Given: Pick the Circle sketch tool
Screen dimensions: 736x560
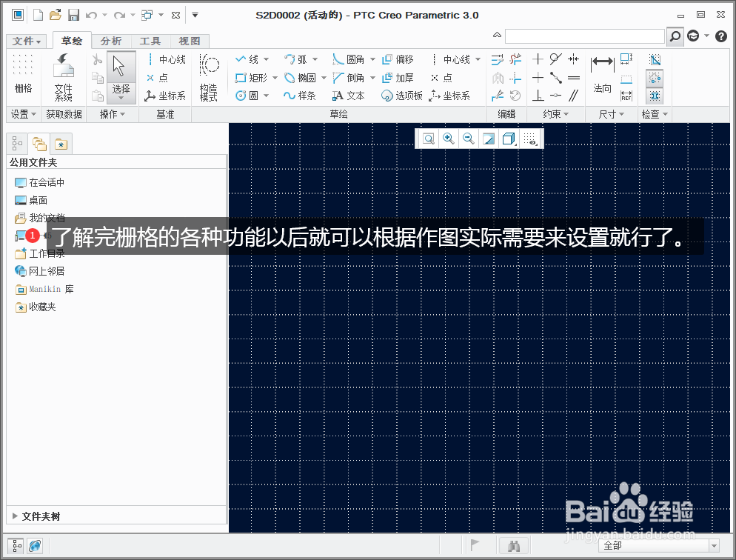Looking at the screenshot, I should [x=247, y=96].
